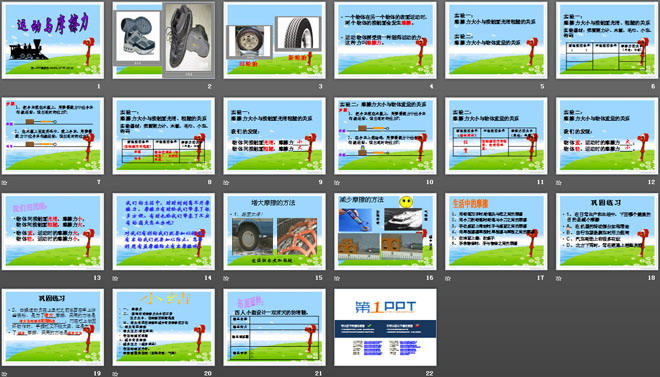Select slide 15 thumbnail on increasing friction
Image resolution: width=660 pixels, height=377 pixels.
click(274, 231)
